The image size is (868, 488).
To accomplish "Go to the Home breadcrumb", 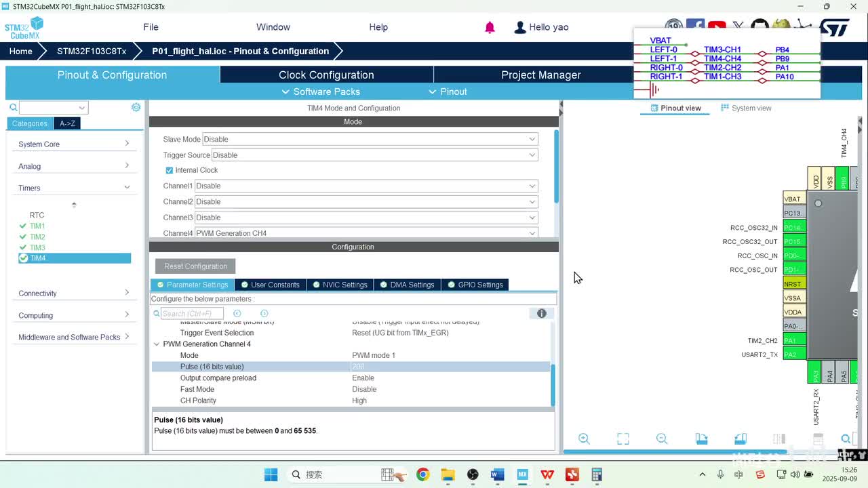I will pyautogui.click(x=20, y=51).
